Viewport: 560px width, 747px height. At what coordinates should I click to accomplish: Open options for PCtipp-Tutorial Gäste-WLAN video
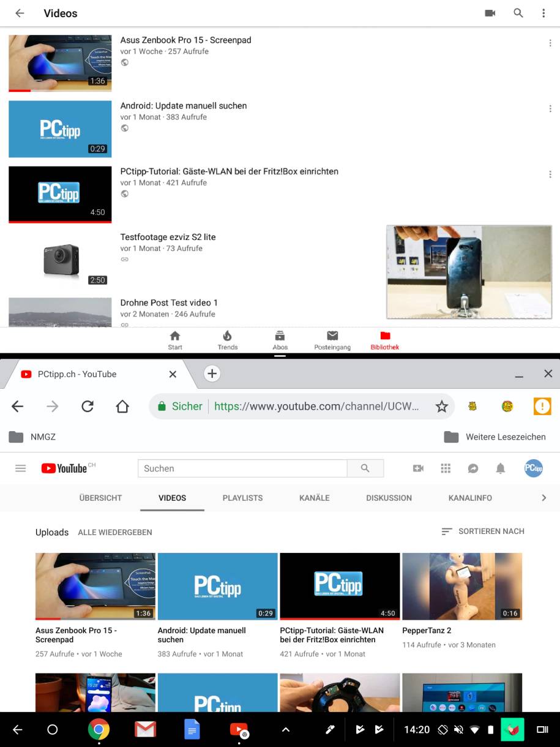[x=550, y=174]
